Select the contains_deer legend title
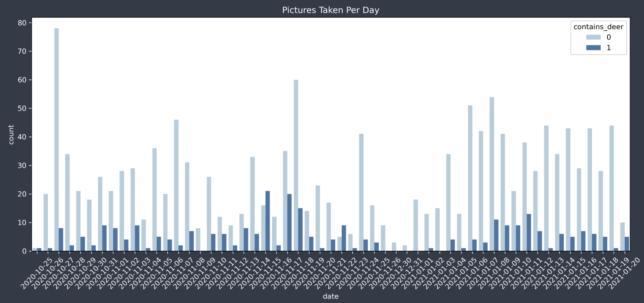The height and width of the screenshot is (303, 644). (x=598, y=27)
